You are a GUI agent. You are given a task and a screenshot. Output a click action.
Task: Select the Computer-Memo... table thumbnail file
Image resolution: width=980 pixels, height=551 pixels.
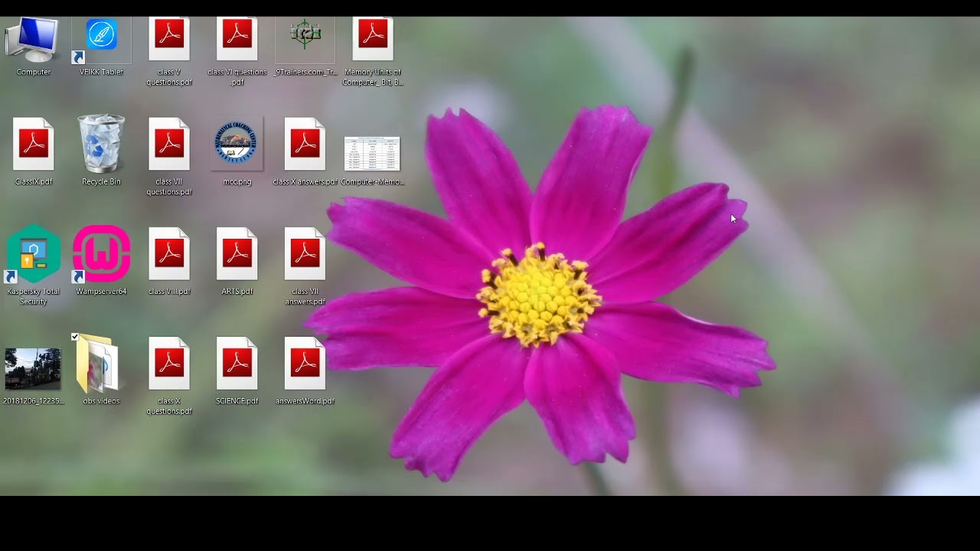[x=373, y=153]
